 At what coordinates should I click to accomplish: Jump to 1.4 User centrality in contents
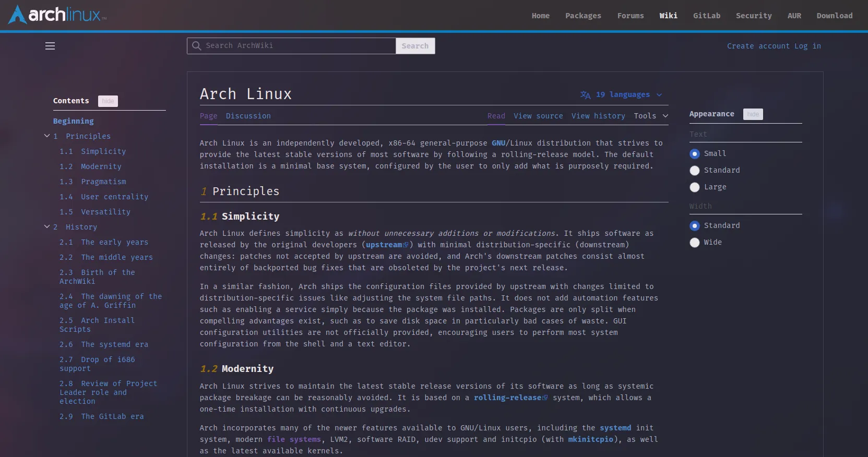coord(104,197)
